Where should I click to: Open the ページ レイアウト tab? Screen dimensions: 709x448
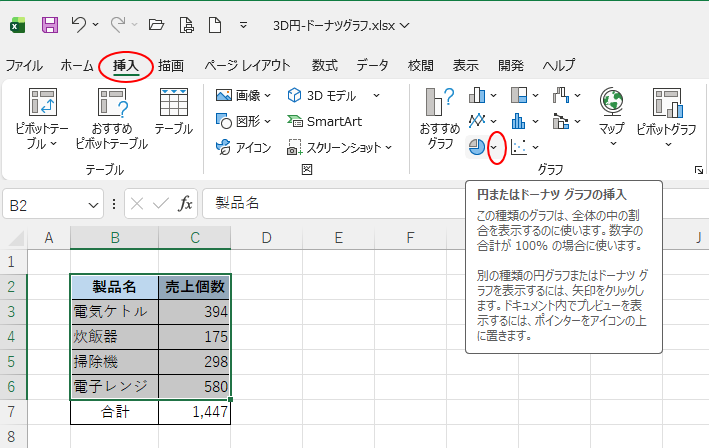[x=247, y=66]
